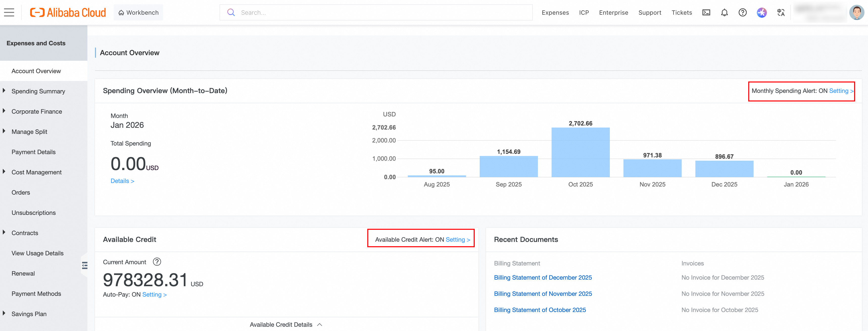Click the Oct 2025 spending bar

coord(580,152)
